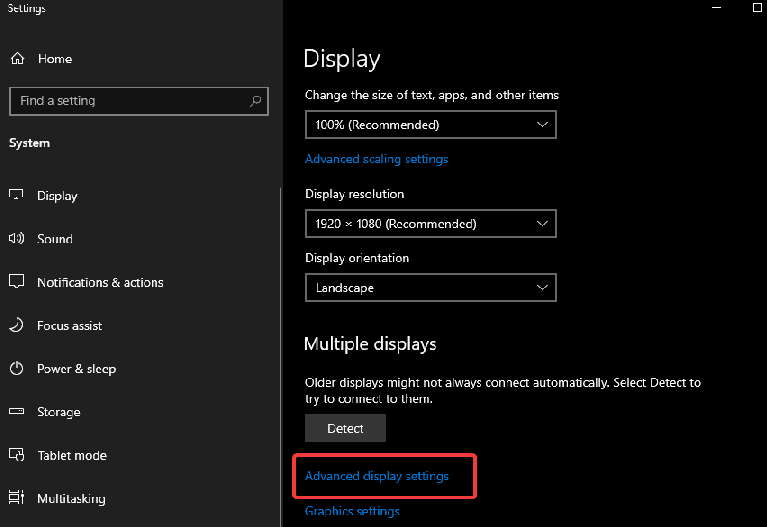Click the Storage drive icon

pyautogui.click(x=17, y=411)
